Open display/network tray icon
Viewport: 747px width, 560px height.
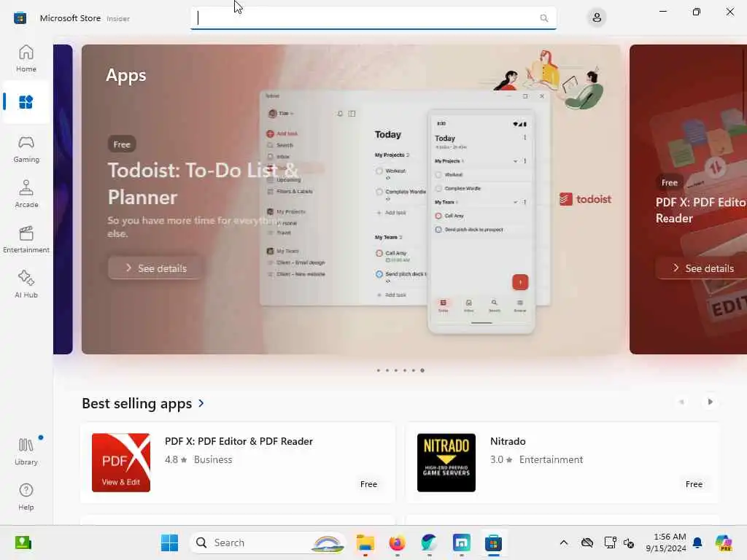(610, 542)
